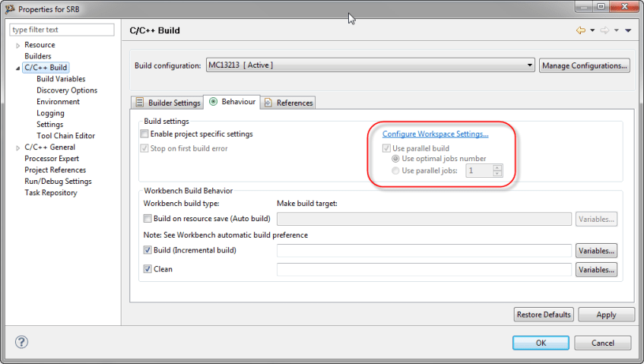Switch to the Builder Settings tab
644x364 pixels.
(167, 103)
